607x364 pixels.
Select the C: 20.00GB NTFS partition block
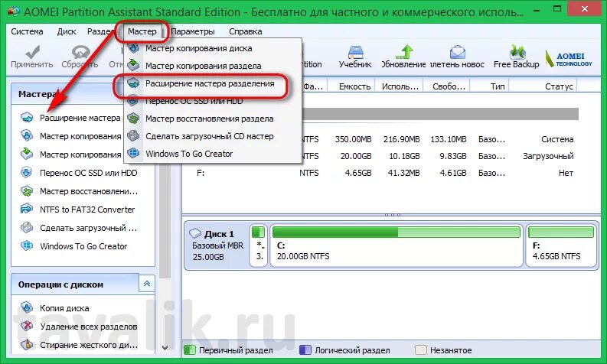click(396, 245)
